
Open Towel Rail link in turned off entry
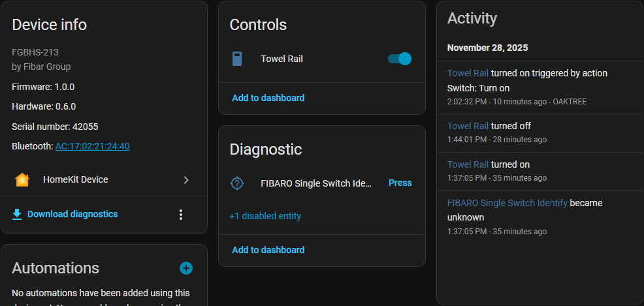point(468,126)
